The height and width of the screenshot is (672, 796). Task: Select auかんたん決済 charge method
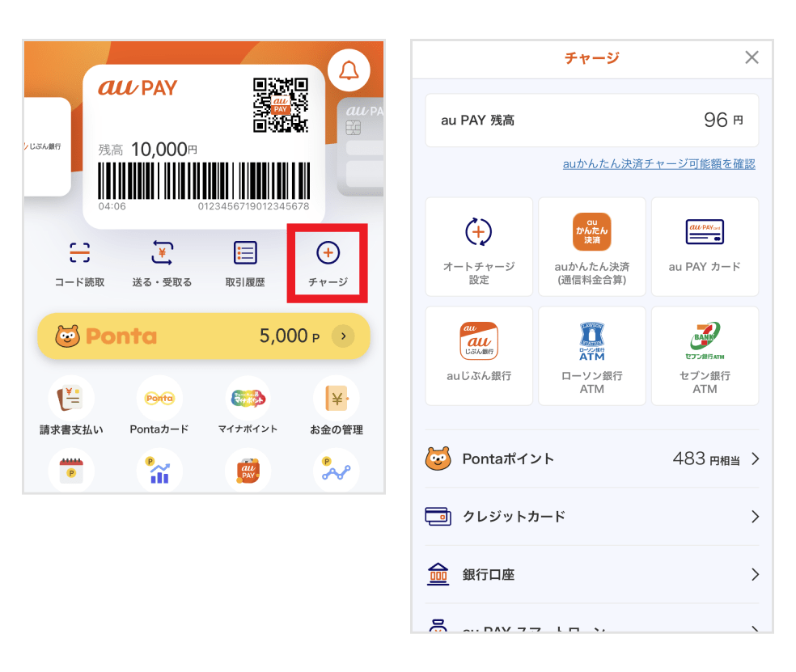point(592,247)
